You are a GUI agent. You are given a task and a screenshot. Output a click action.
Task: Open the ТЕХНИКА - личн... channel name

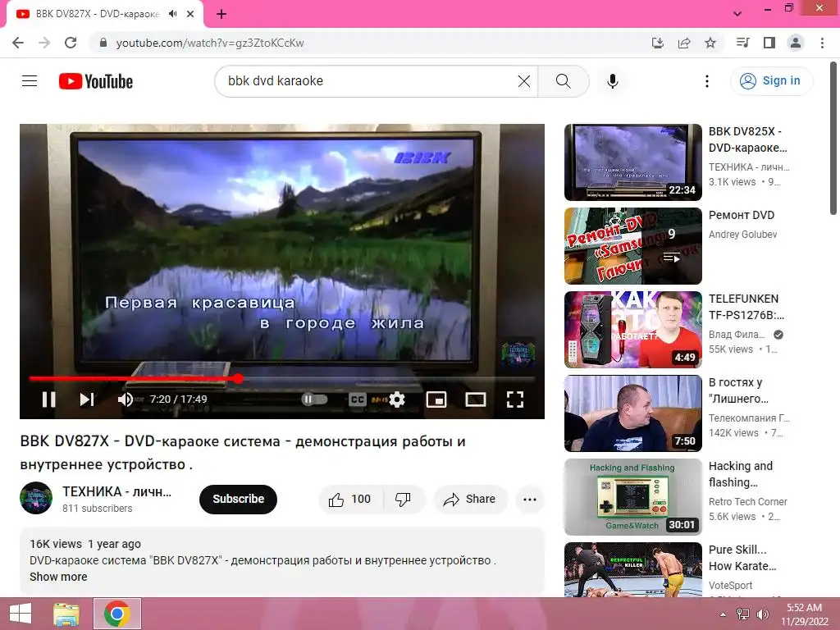point(116,491)
